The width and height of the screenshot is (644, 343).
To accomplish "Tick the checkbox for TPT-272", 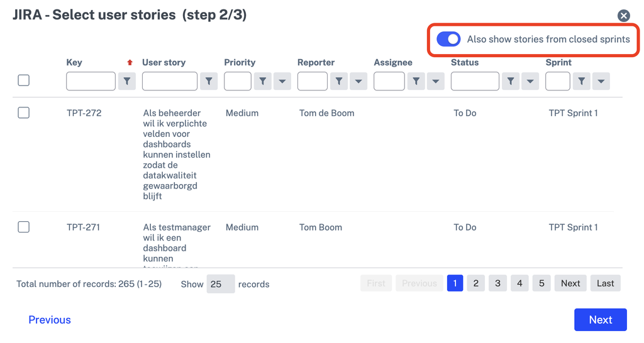I will 24,112.
